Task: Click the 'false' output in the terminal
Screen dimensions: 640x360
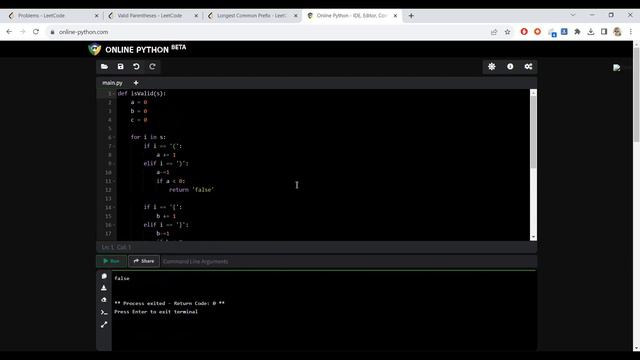Action: [x=122, y=278]
